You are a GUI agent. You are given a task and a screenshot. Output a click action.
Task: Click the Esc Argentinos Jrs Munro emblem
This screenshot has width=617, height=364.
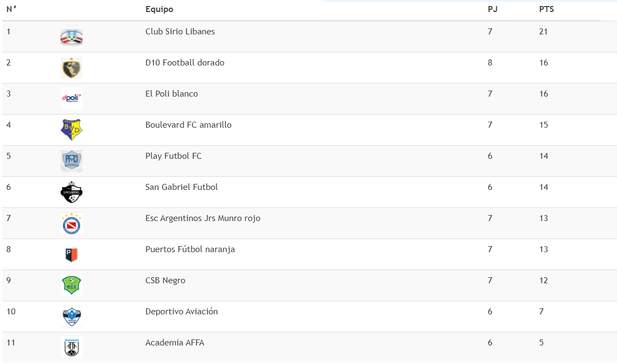(x=72, y=223)
